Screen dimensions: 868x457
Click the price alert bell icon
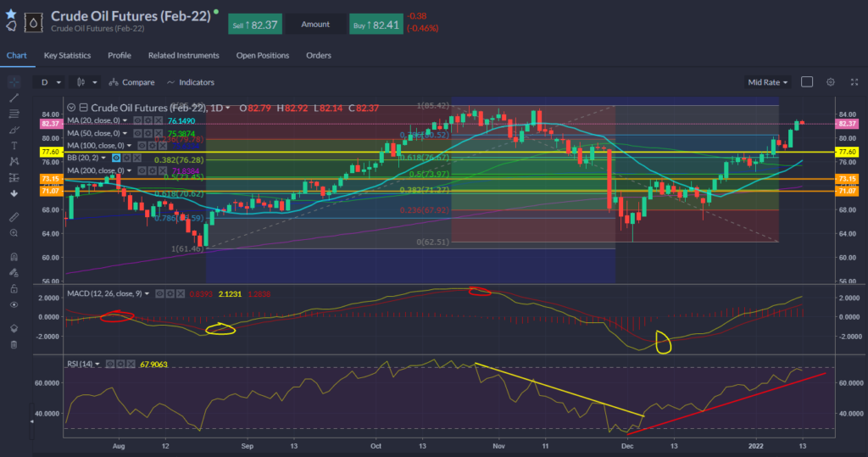tap(11, 26)
